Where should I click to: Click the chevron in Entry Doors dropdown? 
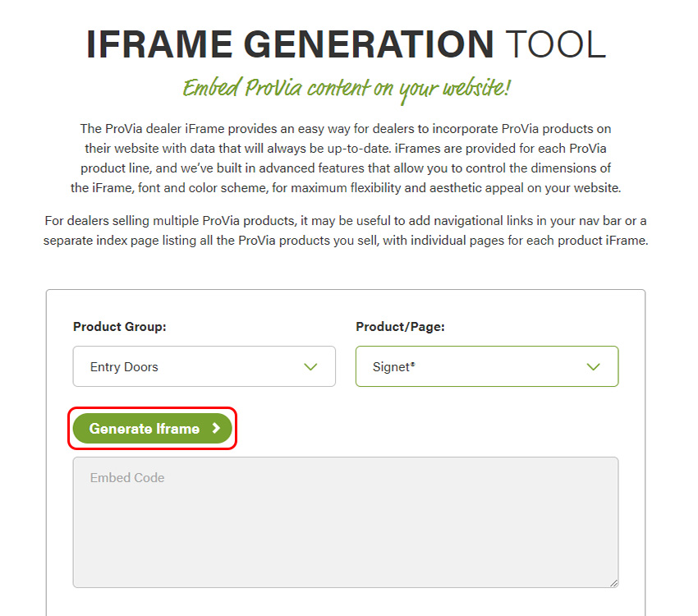tap(310, 367)
